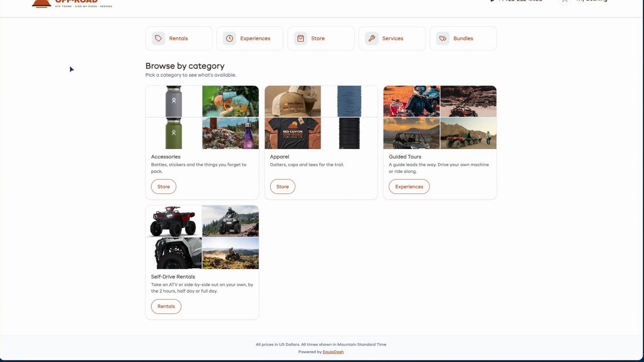View the side-by-side at sunset photo
Screen dimensions: 644x362
coord(411,133)
